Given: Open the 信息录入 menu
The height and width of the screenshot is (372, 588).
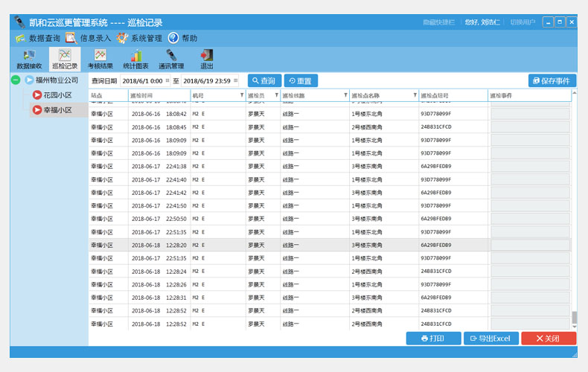Looking at the screenshot, I should point(88,38).
